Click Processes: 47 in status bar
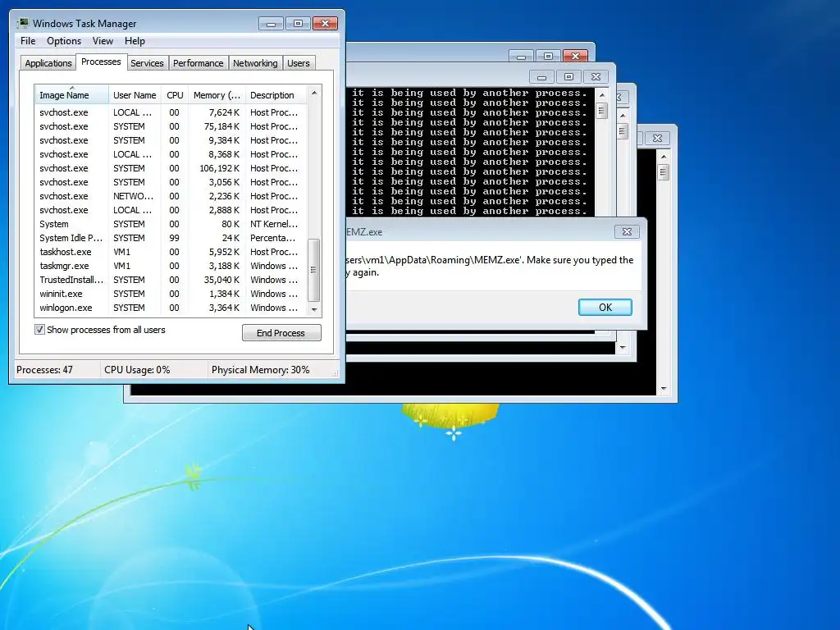Image resolution: width=840 pixels, height=630 pixels. click(x=44, y=370)
